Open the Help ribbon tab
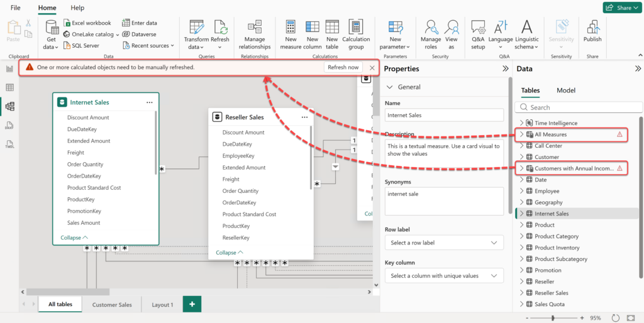 tap(77, 8)
